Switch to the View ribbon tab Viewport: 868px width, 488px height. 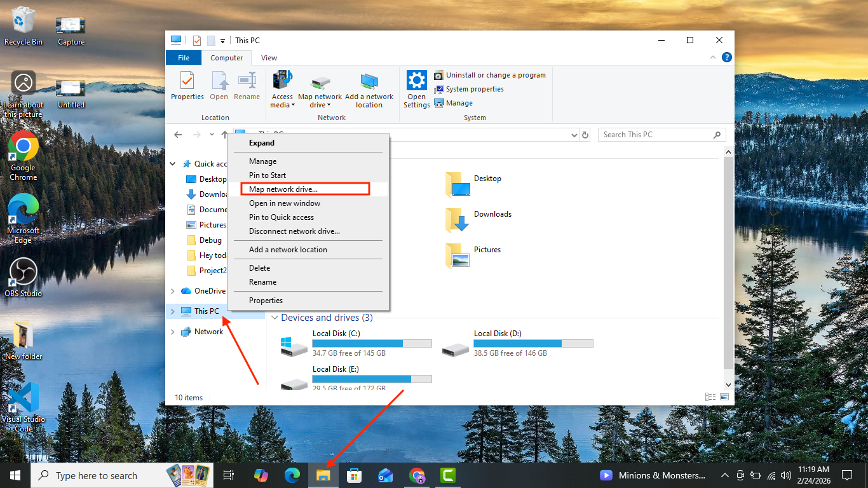click(269, 58)
